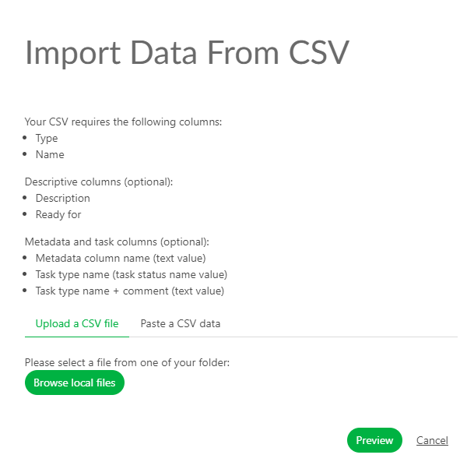Click the Browse local files button
This screenshot has height=476, width=467.
click(75, 383)
